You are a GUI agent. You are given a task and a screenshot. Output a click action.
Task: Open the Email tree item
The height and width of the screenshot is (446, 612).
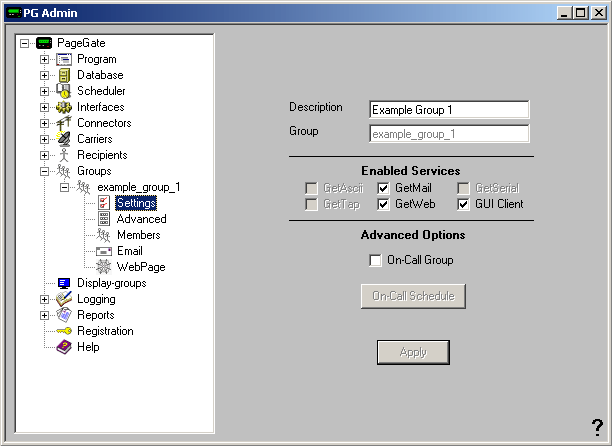(130, 251)
